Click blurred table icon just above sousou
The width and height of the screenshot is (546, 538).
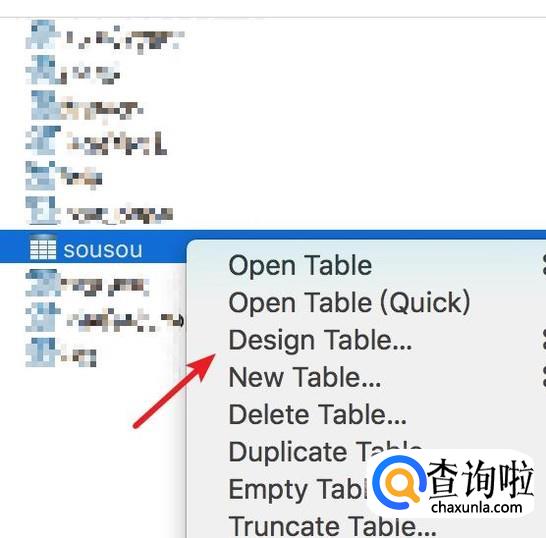[41, 211]
